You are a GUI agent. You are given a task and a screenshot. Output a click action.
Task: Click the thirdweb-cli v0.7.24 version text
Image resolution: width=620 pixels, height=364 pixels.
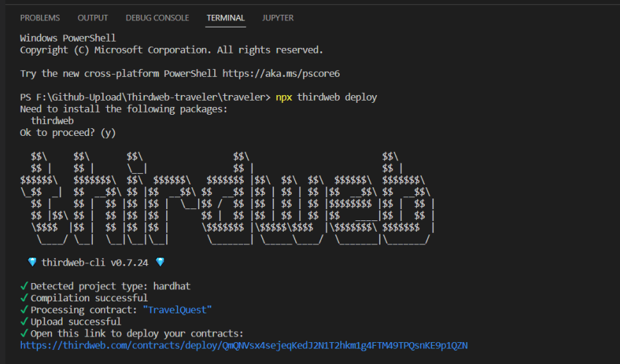tap(96, 262)
